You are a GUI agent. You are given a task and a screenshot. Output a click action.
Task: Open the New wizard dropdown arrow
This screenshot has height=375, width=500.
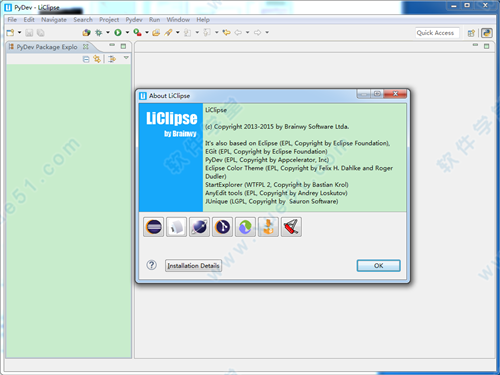pos(19,32)
